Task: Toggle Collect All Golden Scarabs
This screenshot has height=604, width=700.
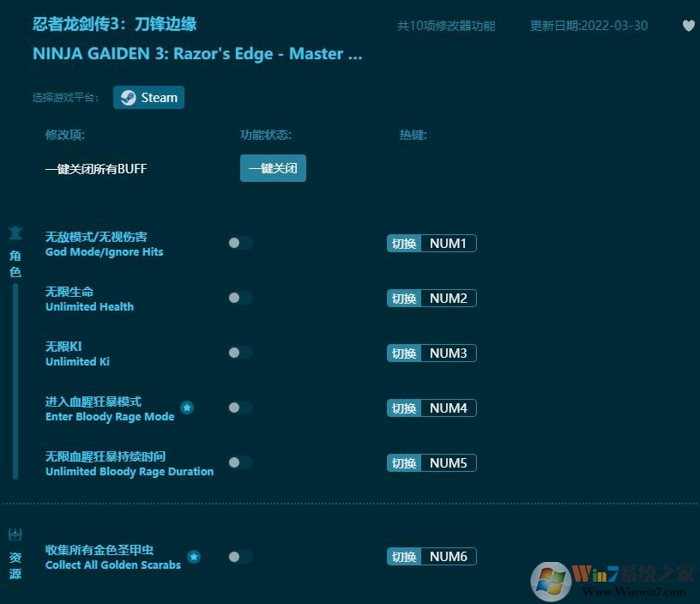Action: coord(240,556)
